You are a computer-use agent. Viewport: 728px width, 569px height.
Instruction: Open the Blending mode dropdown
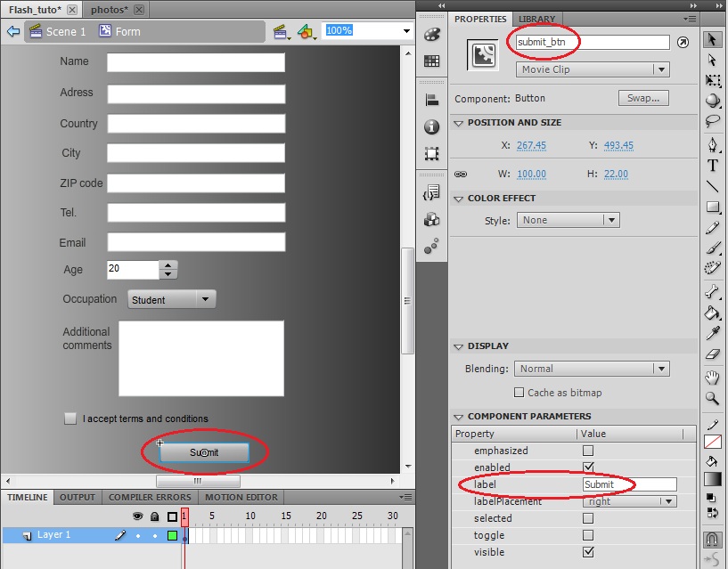(592, 369)
